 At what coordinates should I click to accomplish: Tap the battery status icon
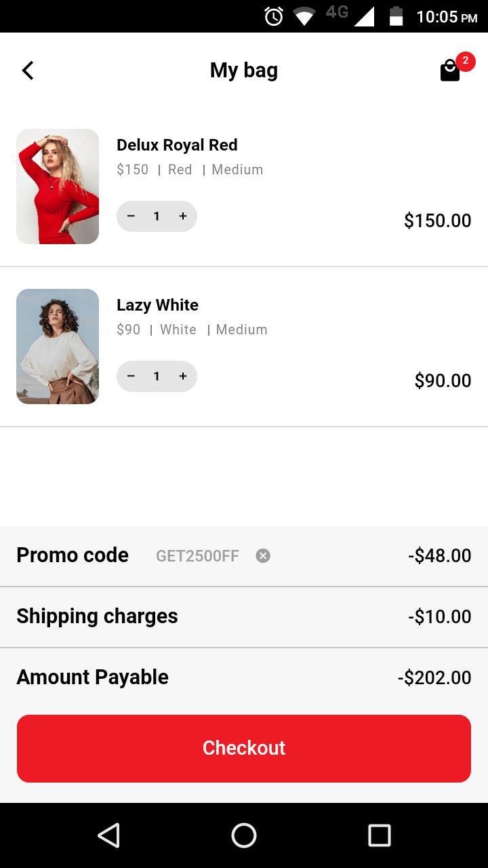coord(396,16)
